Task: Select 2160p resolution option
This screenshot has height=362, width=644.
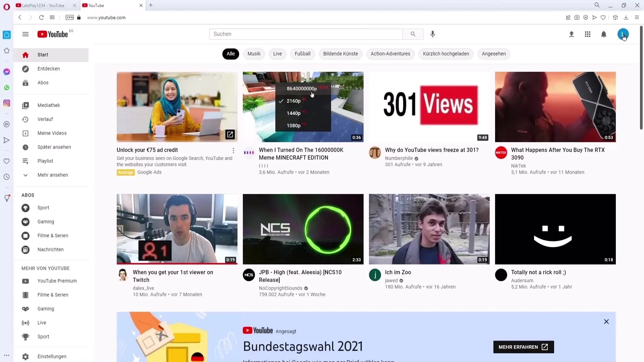Action: pyautogui.click(x=294, y=101)
